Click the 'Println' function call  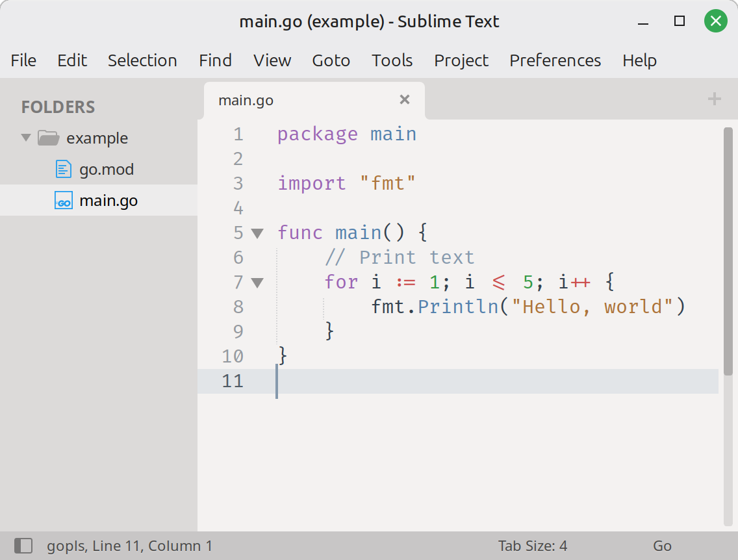pyautogui.click(x=458, y=307)
